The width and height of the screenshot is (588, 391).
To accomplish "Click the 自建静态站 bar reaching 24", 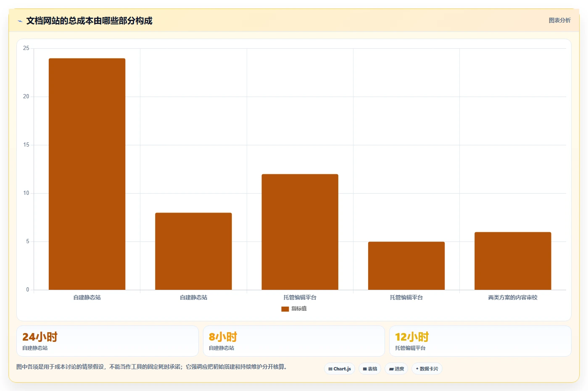I will coord(87,174).
